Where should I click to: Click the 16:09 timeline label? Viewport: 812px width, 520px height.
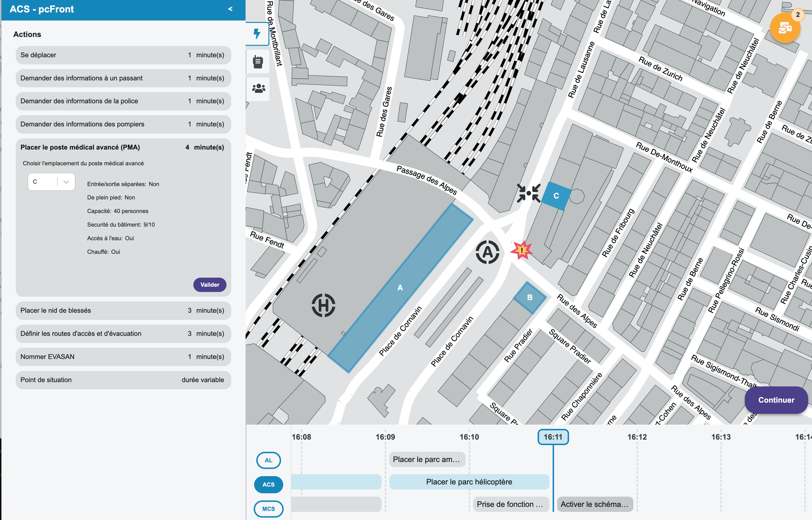[385, 437]
